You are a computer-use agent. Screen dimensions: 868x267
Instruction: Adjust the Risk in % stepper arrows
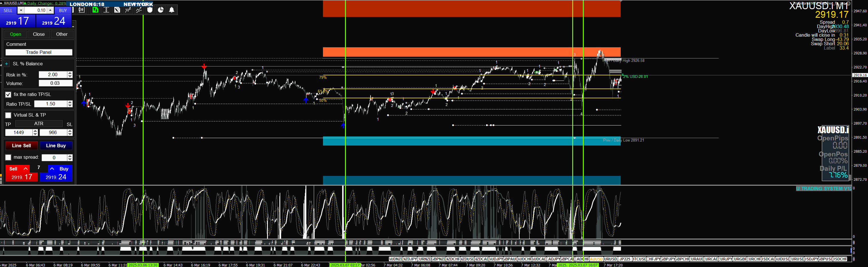coord(70,75)
